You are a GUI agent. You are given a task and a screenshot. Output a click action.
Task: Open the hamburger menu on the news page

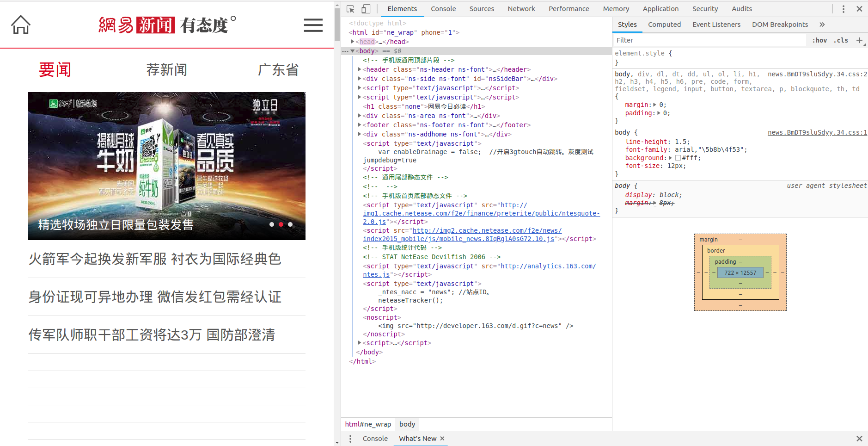[313, 25]
